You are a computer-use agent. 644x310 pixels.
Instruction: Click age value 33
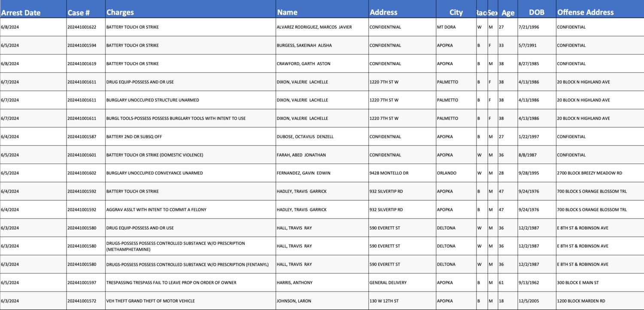(x=501, y=45)
